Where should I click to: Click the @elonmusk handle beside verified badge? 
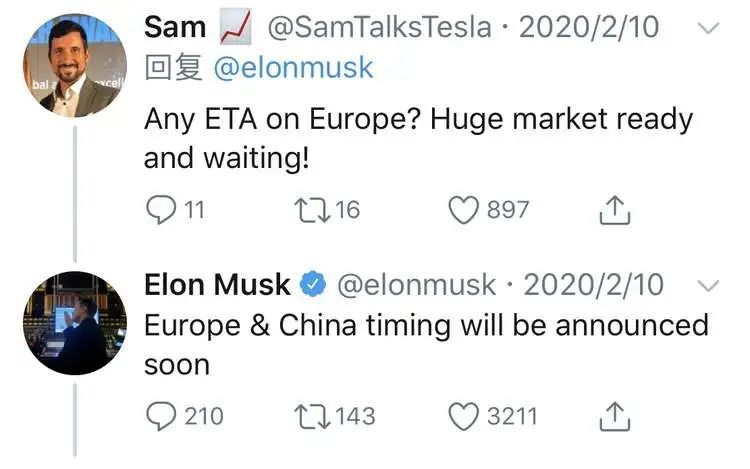416,285
